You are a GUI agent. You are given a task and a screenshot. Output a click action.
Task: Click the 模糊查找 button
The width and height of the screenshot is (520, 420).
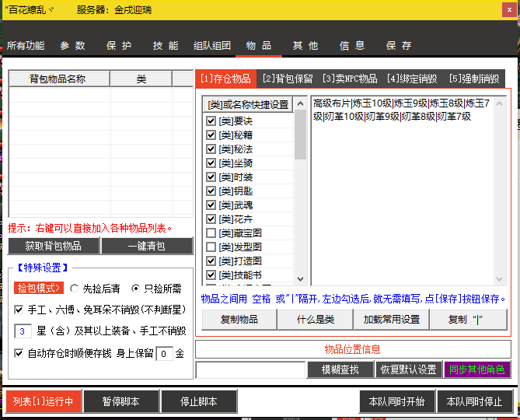tap(340, 369)
